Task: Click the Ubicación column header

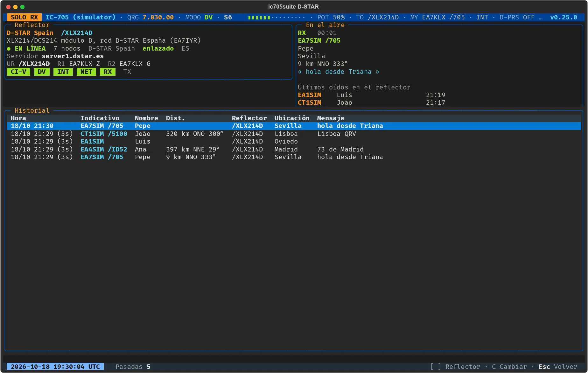Action: coord(292,118)
